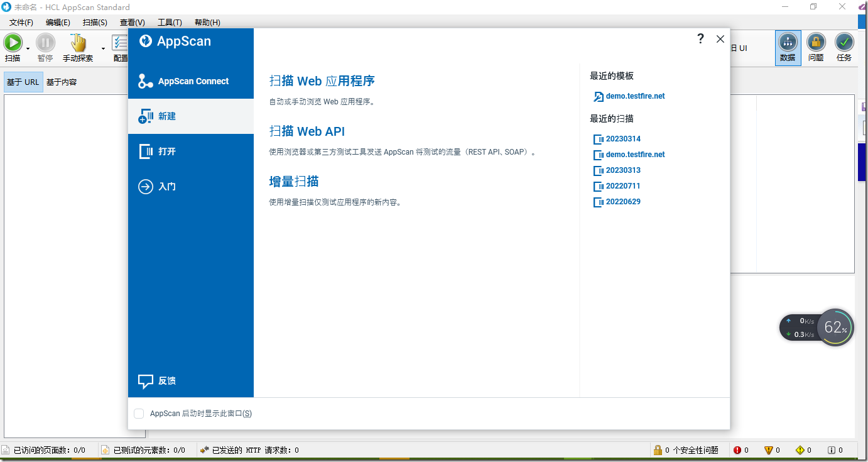
Task: Click the AppScan logo icon in dialog header
Action: tap(146, 41)
